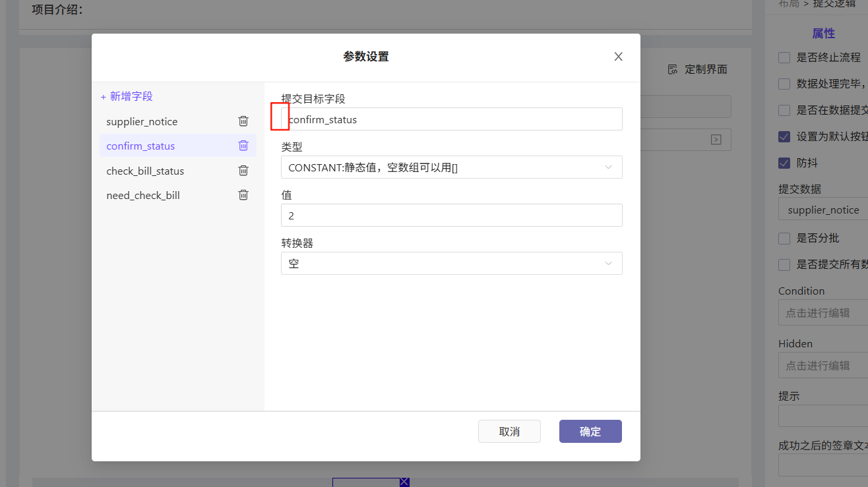Click the 参数设置 dialog title
868x487 pixels.
tap(366, 57)
